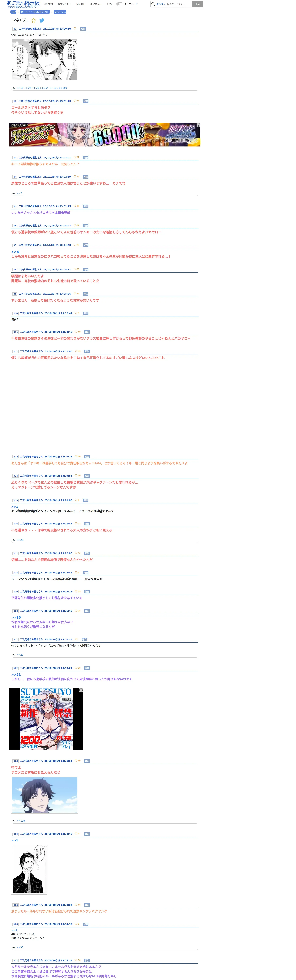
Task: Open the カテゴリ「TOUGH(タフ)」 breadcrumb
Action: tap(35, 12)
